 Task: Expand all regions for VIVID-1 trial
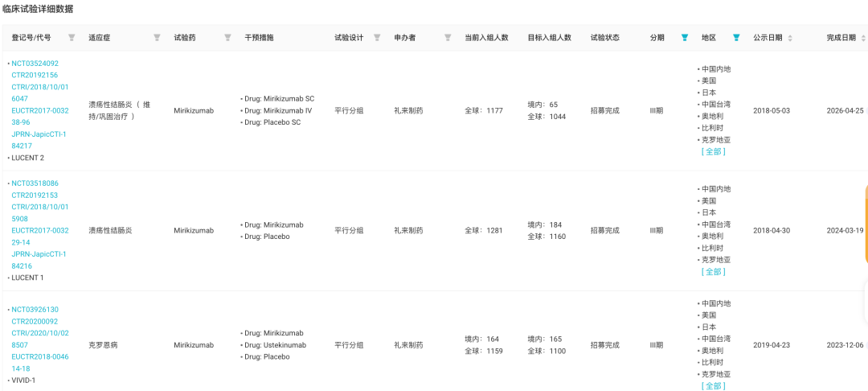point(713,386)
